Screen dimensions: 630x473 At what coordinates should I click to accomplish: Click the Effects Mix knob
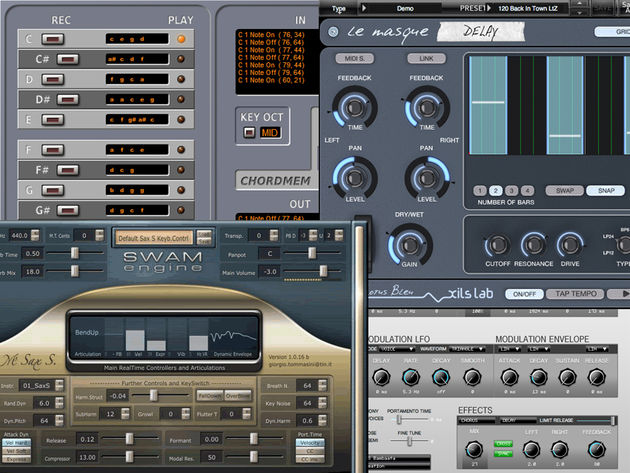click(x=474, y=450)
